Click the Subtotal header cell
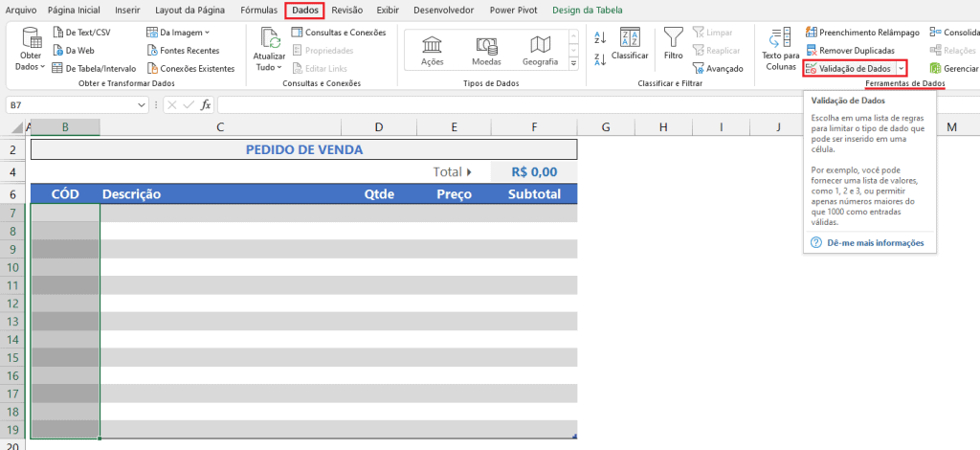The image size is (980, 450). click(534, 194)
